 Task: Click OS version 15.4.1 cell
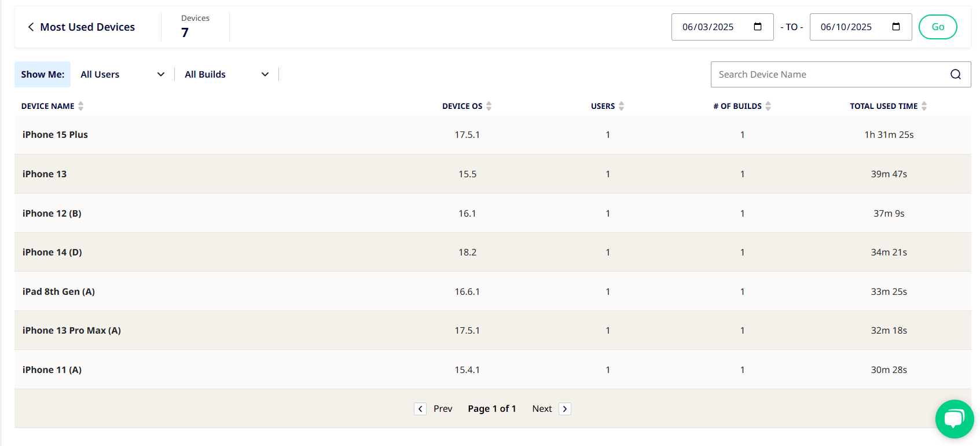click(x=467, y=370)
